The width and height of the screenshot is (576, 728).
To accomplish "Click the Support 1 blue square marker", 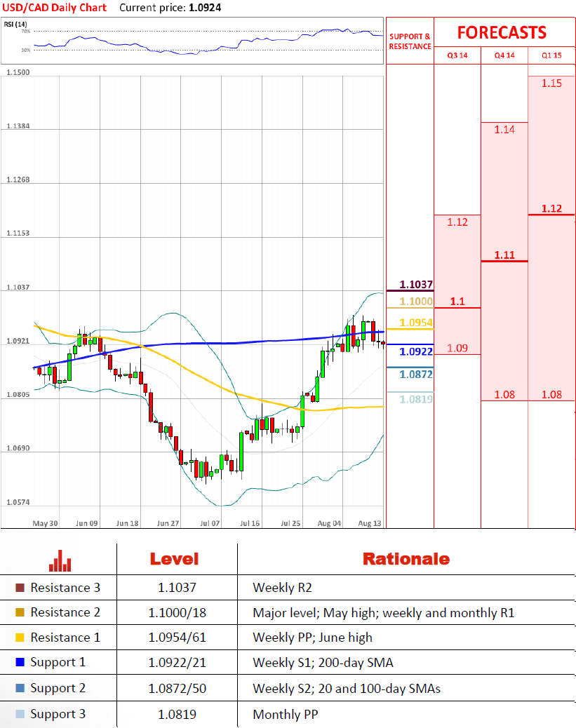I will (20, 663).
